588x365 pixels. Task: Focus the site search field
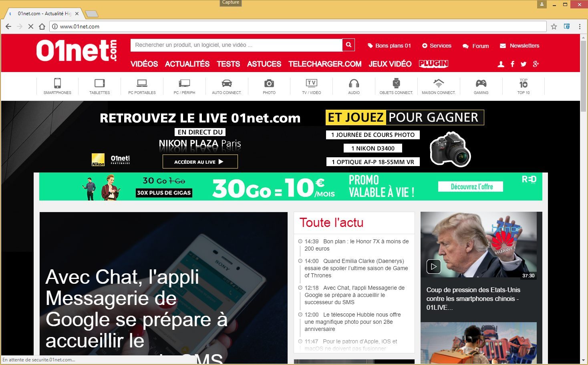(x=236, y=45)
